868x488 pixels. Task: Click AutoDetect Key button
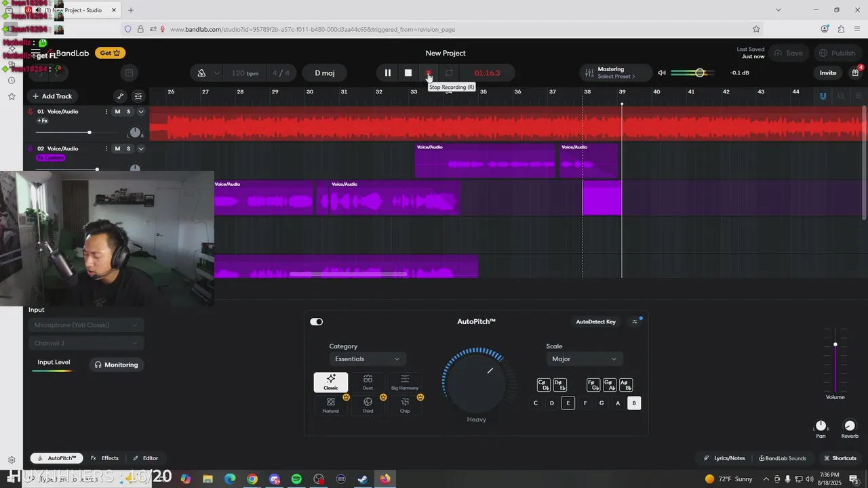click(x=596, y=322)
